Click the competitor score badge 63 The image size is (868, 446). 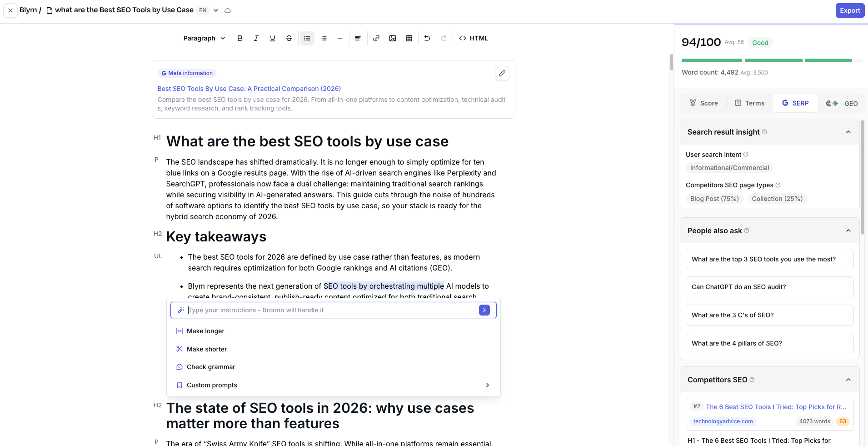point(843,421)
